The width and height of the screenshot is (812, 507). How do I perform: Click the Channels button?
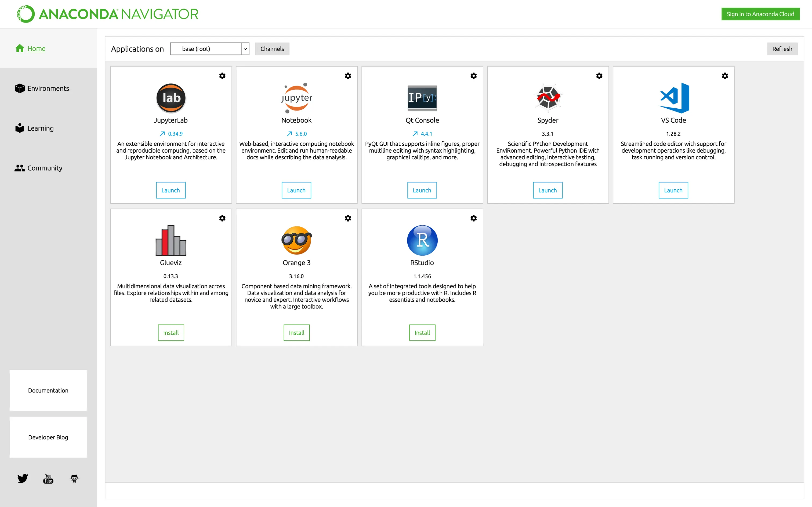[x=272, y=49]
